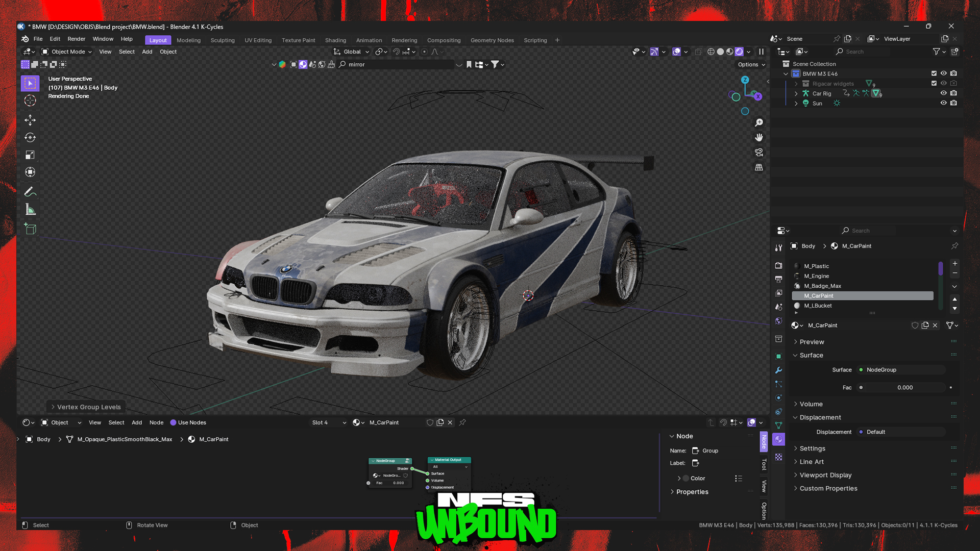Pause viewport rendering preview
This screenshot has height=551, width=980.
point(761,52)
